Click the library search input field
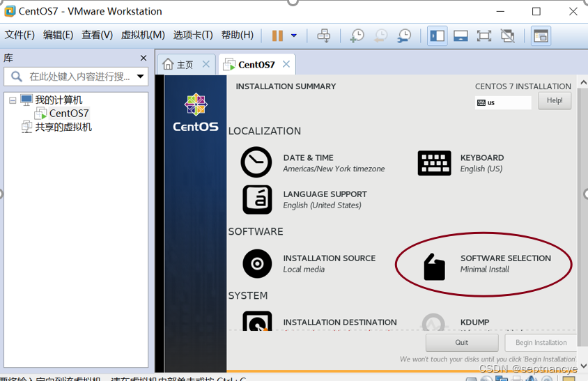 pyautogui.click(x=76, y=77)
